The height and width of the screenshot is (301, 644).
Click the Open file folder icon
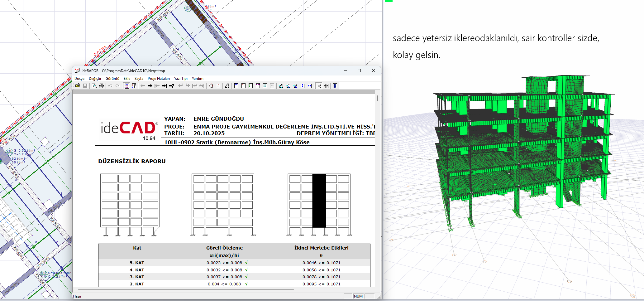[78, 86]
